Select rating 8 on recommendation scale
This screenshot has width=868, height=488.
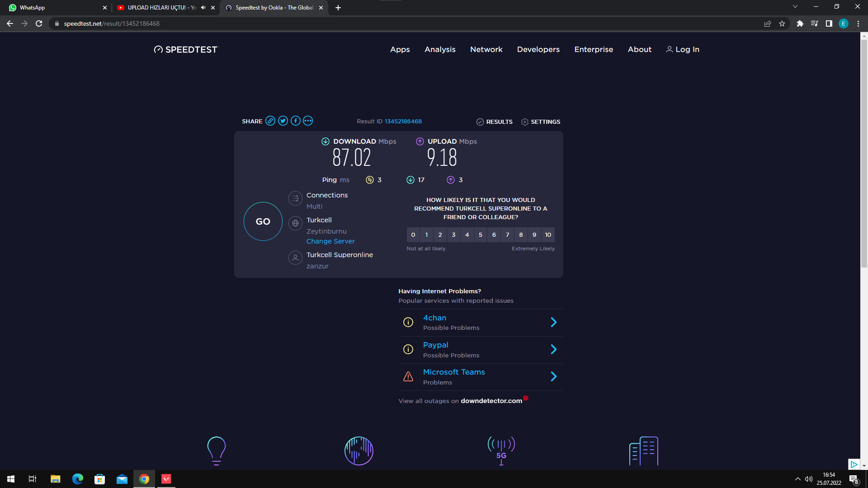pos(521,235)
